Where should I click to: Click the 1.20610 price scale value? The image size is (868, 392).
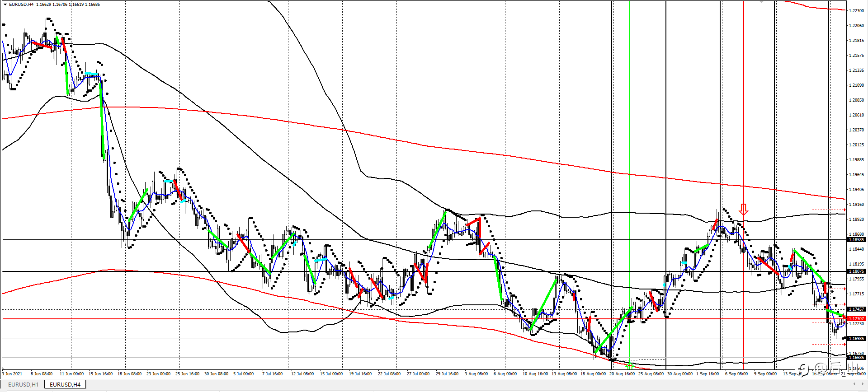pyautogui.click(x=856, y=115)
